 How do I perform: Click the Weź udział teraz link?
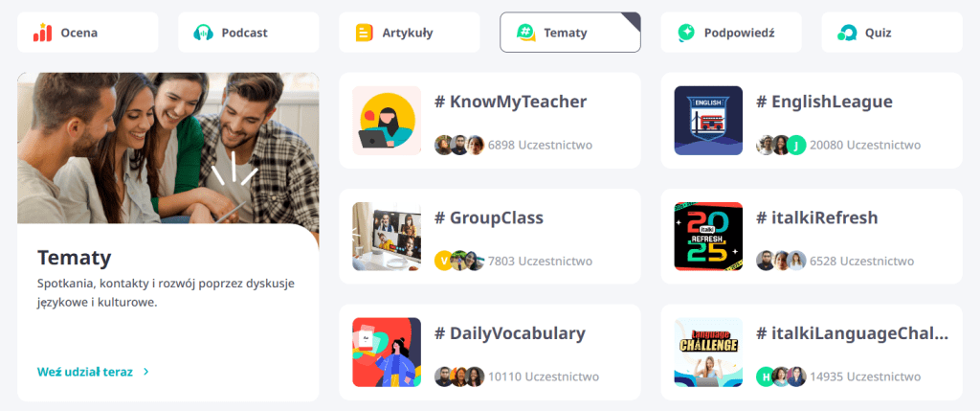click(x=85, y=372)
